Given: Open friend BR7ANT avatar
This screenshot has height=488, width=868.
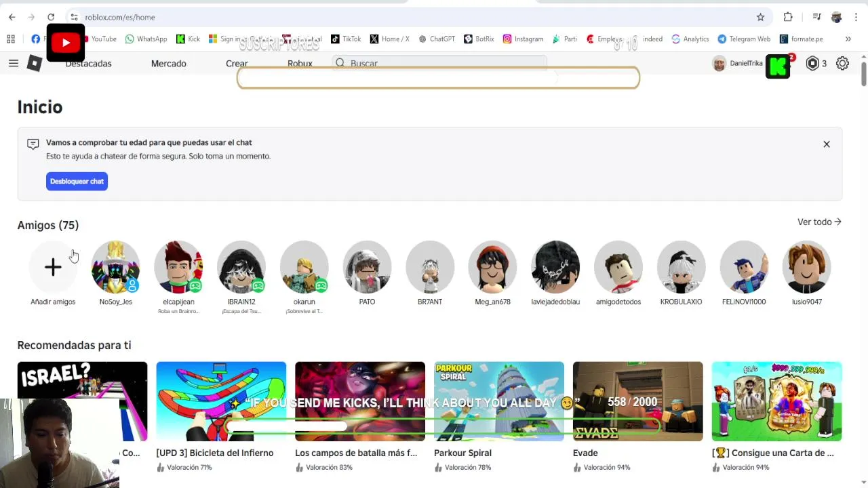Looking at the screenshot, I should click(430, 267).
